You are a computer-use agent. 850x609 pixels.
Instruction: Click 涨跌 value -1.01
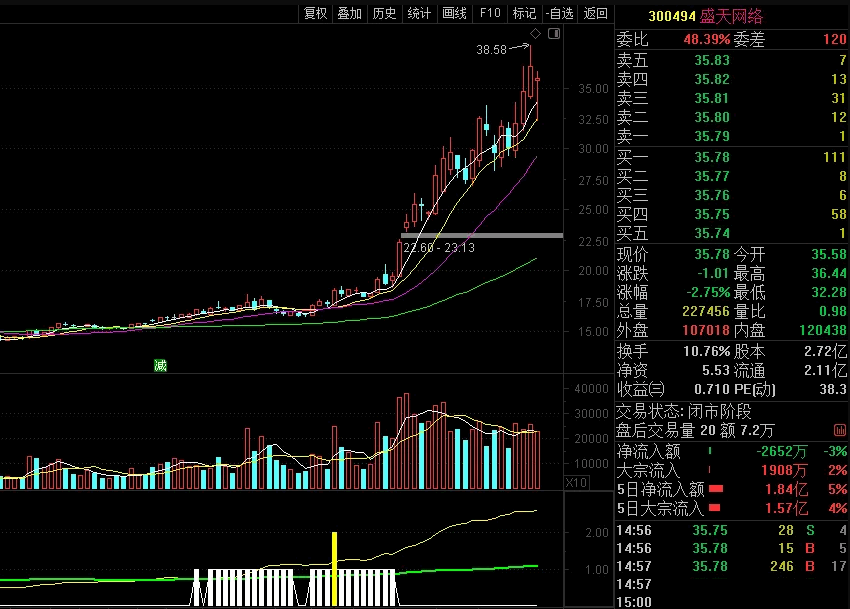(713, 273)
